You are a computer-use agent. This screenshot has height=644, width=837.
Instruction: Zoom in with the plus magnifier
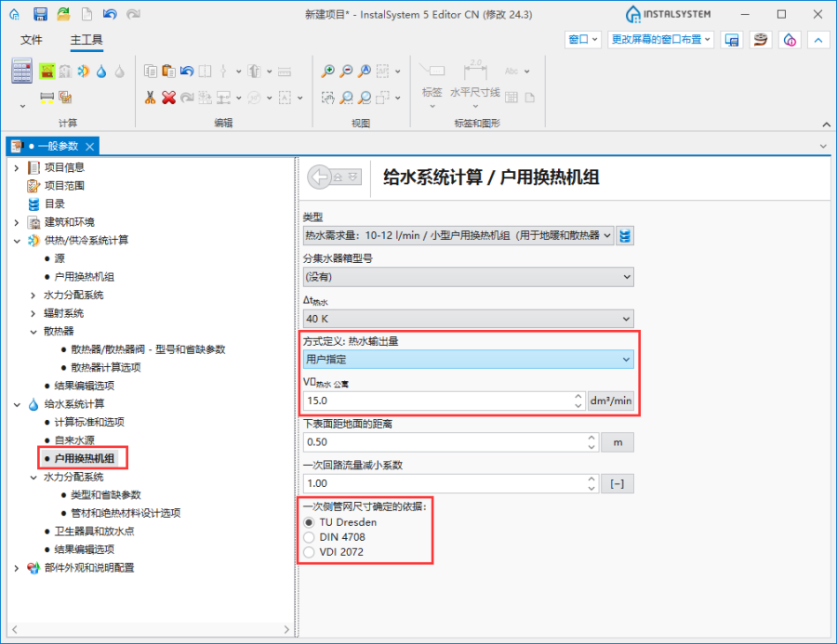pos(327,71)
